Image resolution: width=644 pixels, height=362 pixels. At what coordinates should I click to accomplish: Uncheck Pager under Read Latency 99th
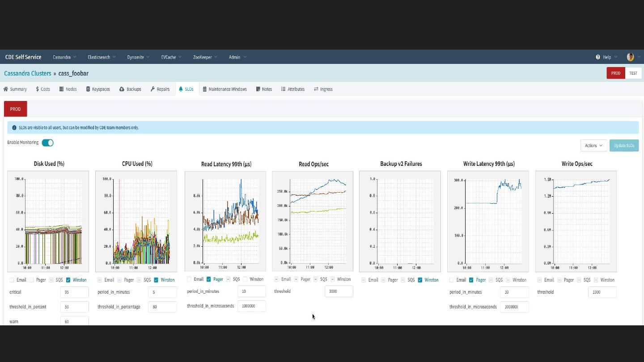click(x=209, y=279)
